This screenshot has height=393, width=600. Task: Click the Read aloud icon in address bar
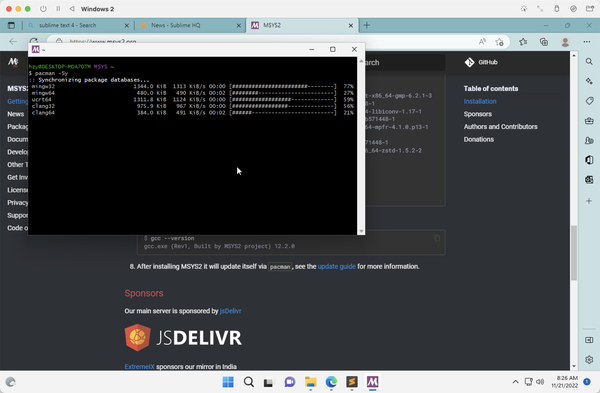(482, 42)
